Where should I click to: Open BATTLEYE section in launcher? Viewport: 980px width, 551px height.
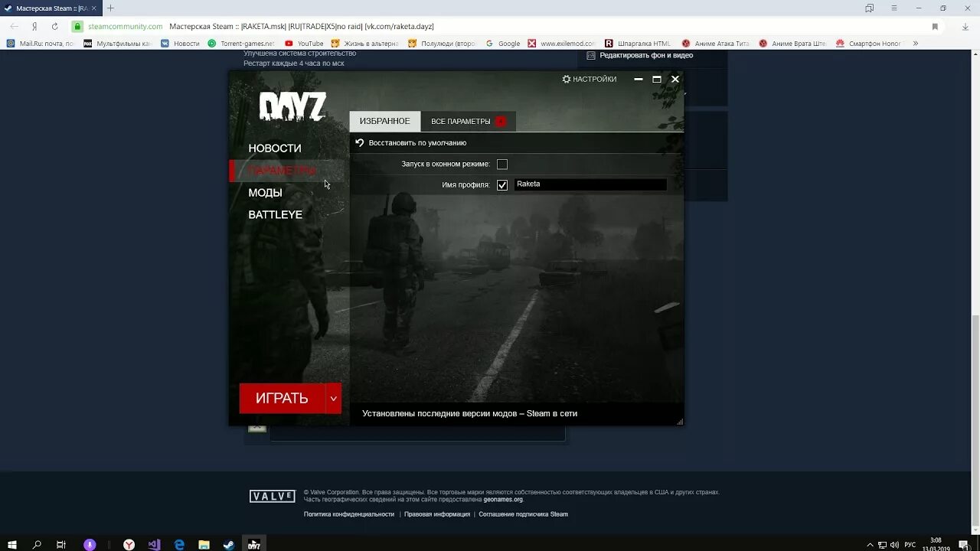click(275, 214)
